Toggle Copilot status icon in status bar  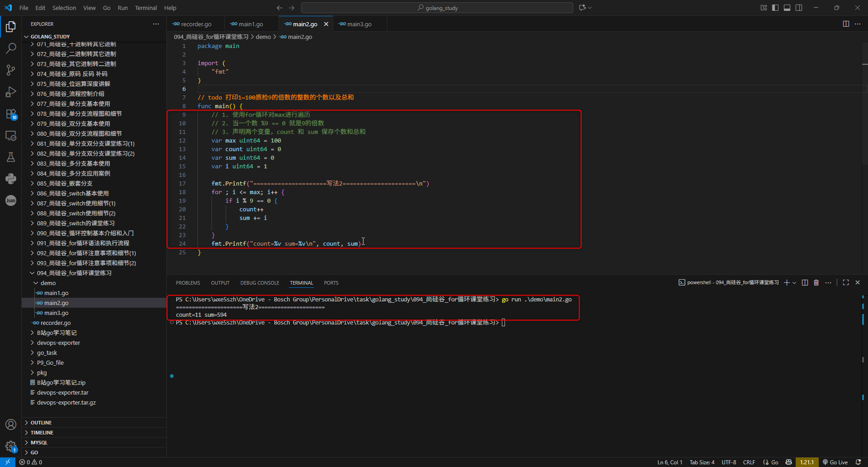pos(789,462)
